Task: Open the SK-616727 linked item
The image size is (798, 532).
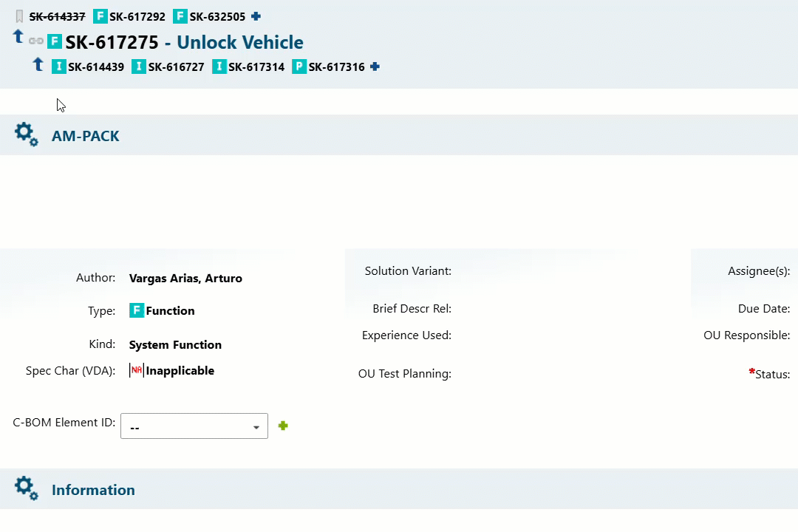Action: [x=177, y=66]
